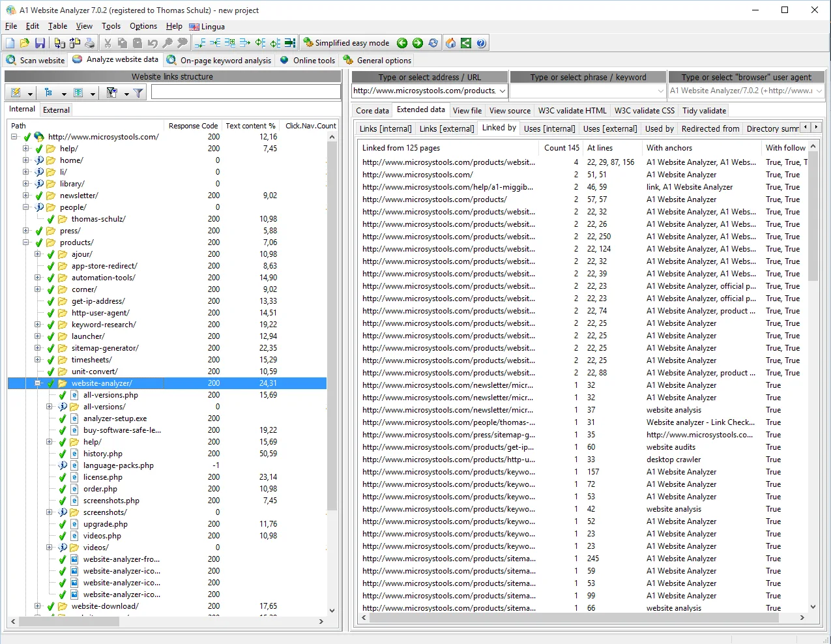Screen dimensions: 831x644
Task: Click the table view icon in links structure toolbar
Action: pos(79,93)
